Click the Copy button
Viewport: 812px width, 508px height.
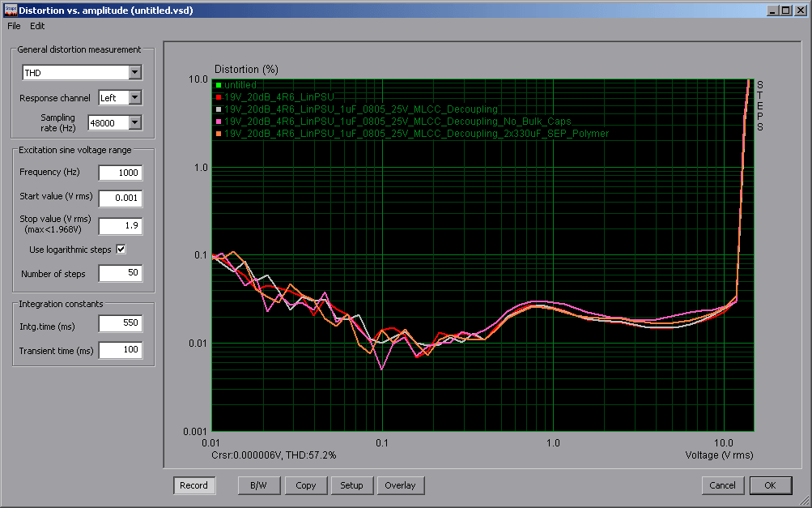(x=305, y=485)
